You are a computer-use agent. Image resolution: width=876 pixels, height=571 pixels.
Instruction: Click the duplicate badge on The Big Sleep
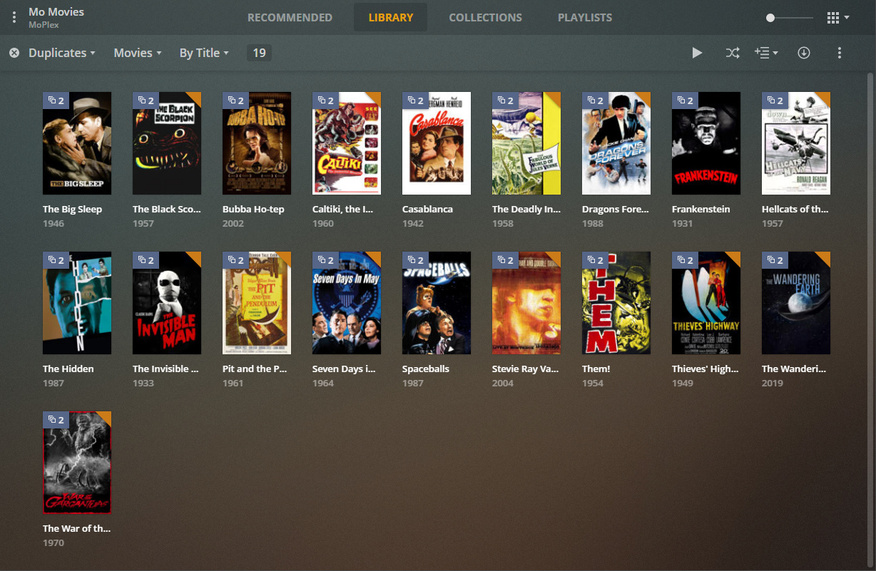click(56, 101)
